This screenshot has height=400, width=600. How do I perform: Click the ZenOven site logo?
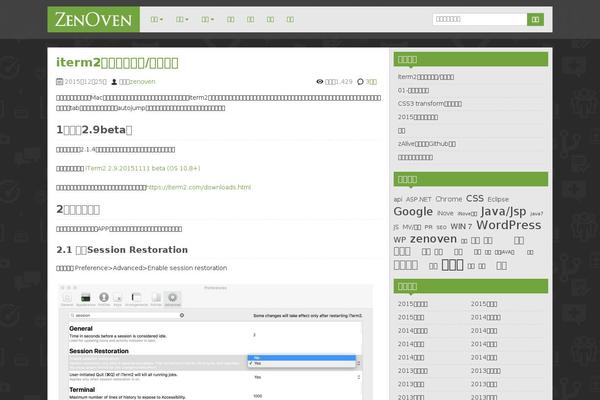[94, 20]
